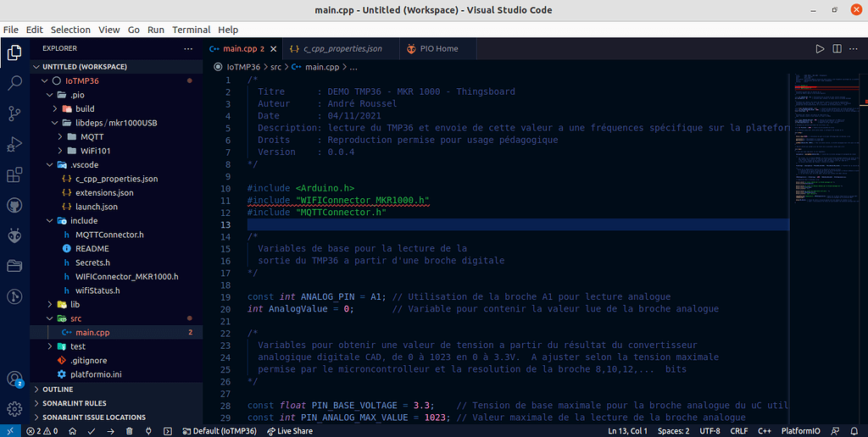Open the Extensions view
The width and height of the screenshot is (868, 437).
coord(14,175)
